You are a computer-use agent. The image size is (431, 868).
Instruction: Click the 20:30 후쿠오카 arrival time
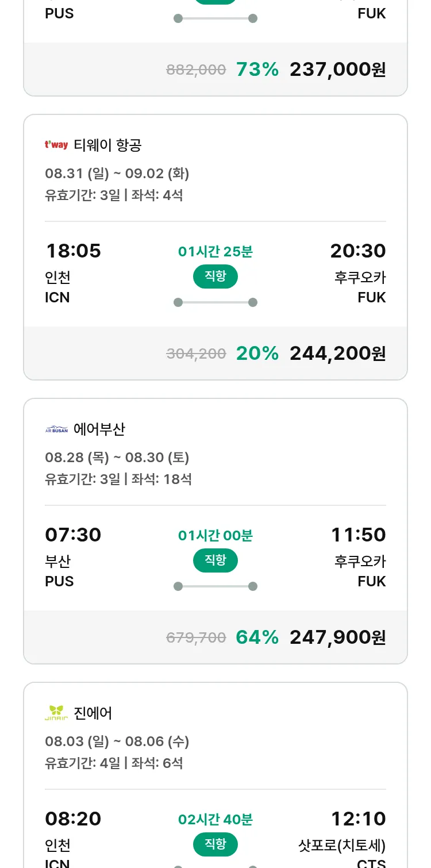(358, 251)
